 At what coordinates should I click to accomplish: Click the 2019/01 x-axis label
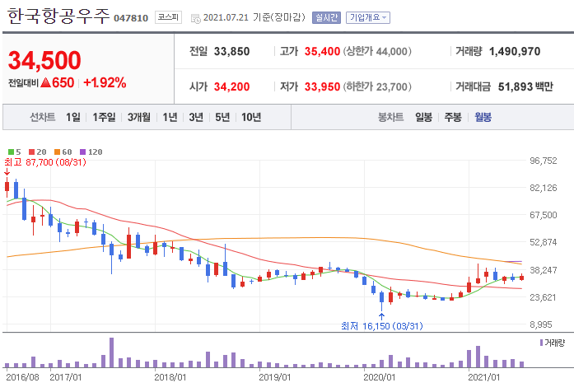[x=275, y=377]
